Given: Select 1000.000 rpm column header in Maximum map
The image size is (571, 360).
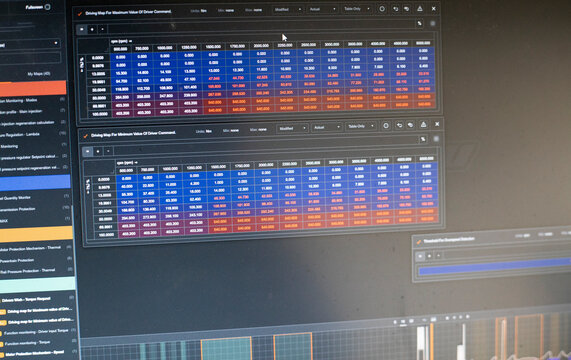Looking at the screenshot, I should coord(165,48).
